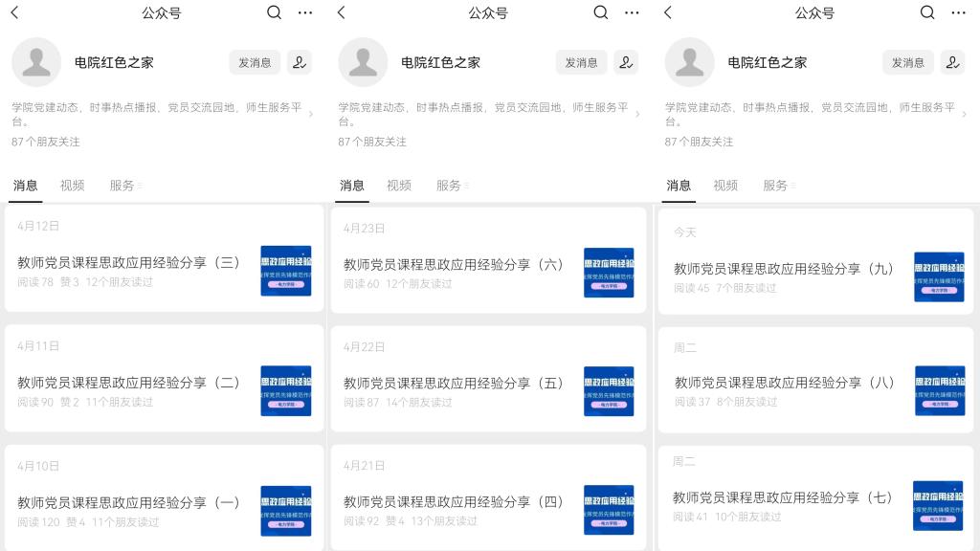The height and width of the screenshot is (551, 980).
Task: Go back using the right screen's arrow
Action: (x=668, y=12)
